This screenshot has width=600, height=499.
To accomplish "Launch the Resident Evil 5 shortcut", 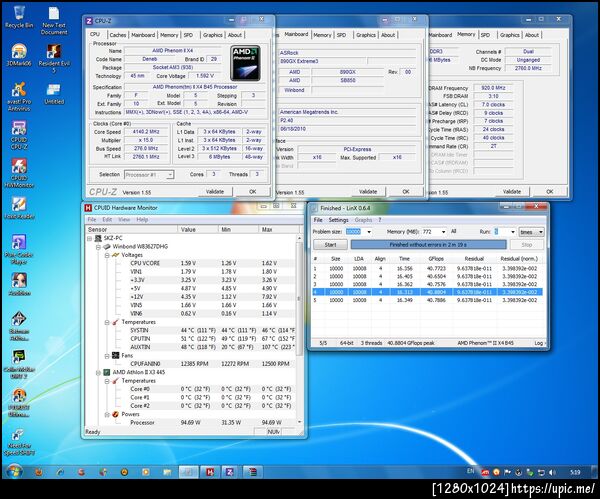I will pos(54,58).
